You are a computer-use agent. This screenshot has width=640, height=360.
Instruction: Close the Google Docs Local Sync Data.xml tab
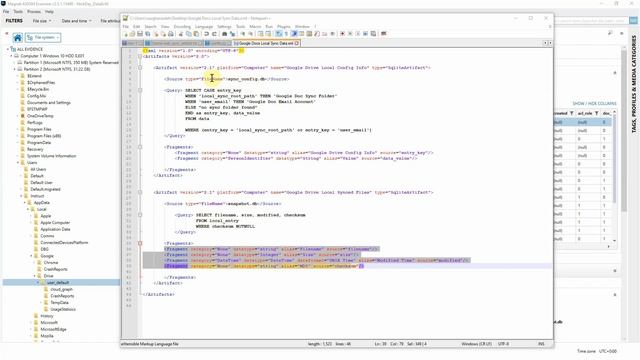coord(297,43)
